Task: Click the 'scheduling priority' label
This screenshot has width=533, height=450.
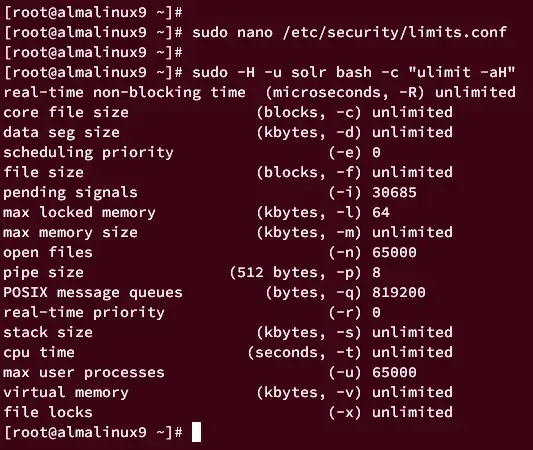Action: 88,153
